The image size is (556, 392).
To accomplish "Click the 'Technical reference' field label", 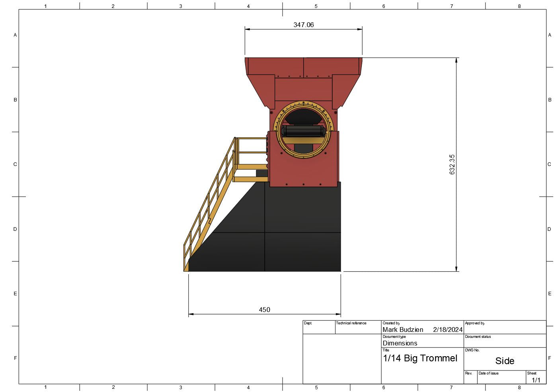I will [x=351, y=323].
